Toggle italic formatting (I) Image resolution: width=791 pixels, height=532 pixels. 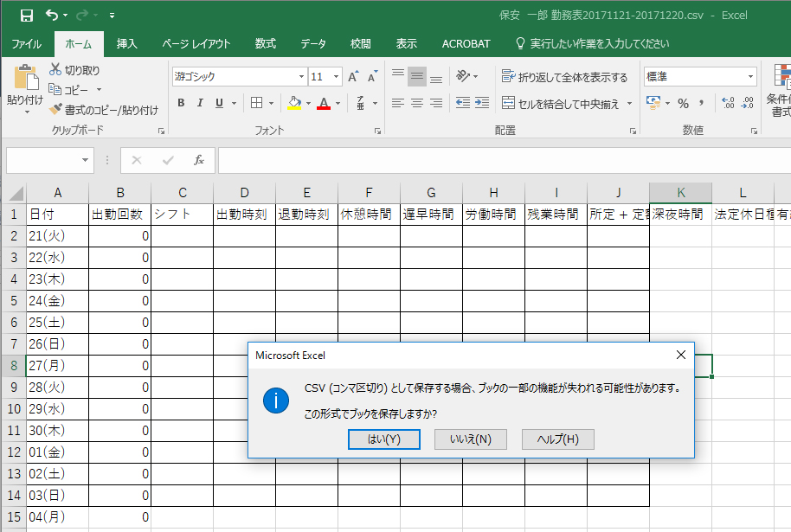coord(200,103)
